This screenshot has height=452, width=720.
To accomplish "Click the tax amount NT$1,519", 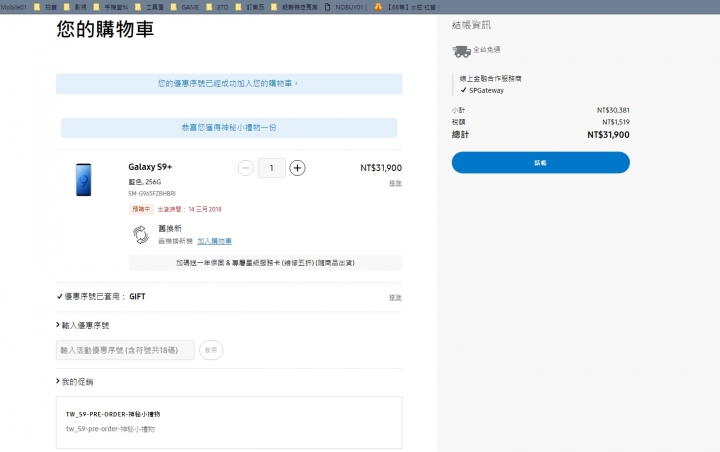I will click(616, 122).
